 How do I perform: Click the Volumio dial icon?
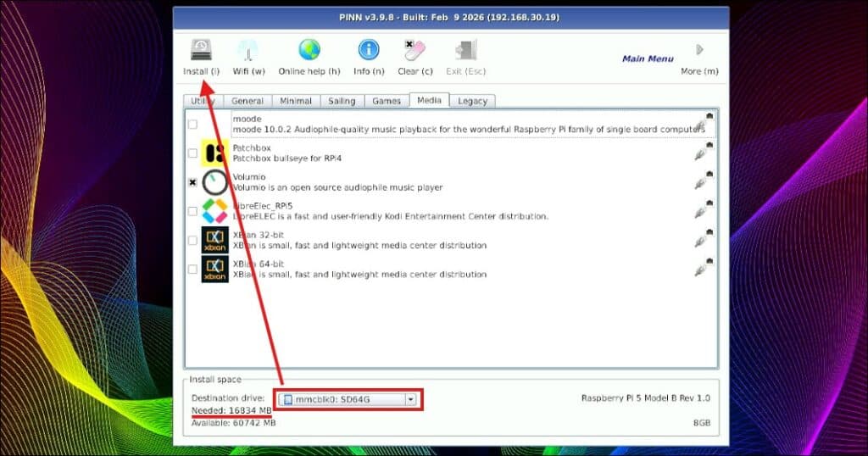214,182
